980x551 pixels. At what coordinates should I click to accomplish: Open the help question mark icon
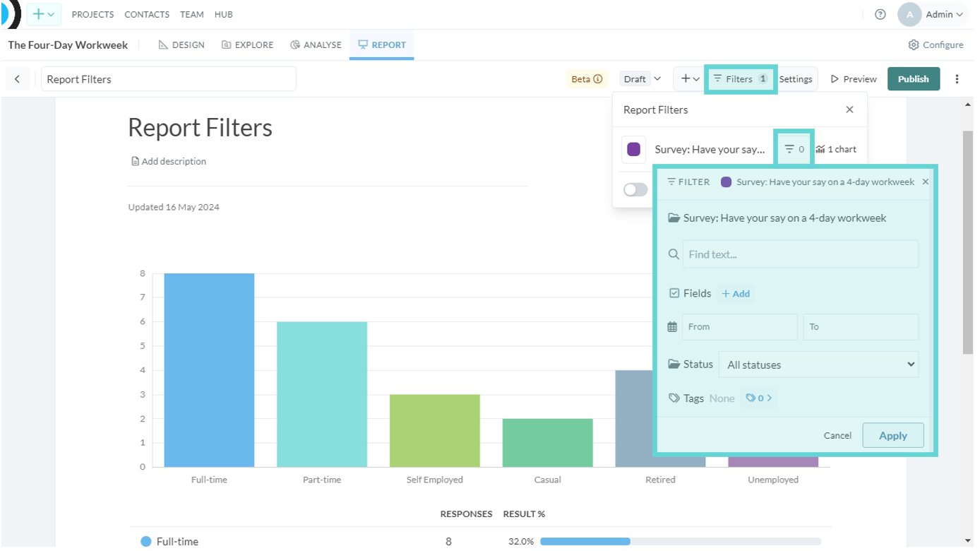880,14
